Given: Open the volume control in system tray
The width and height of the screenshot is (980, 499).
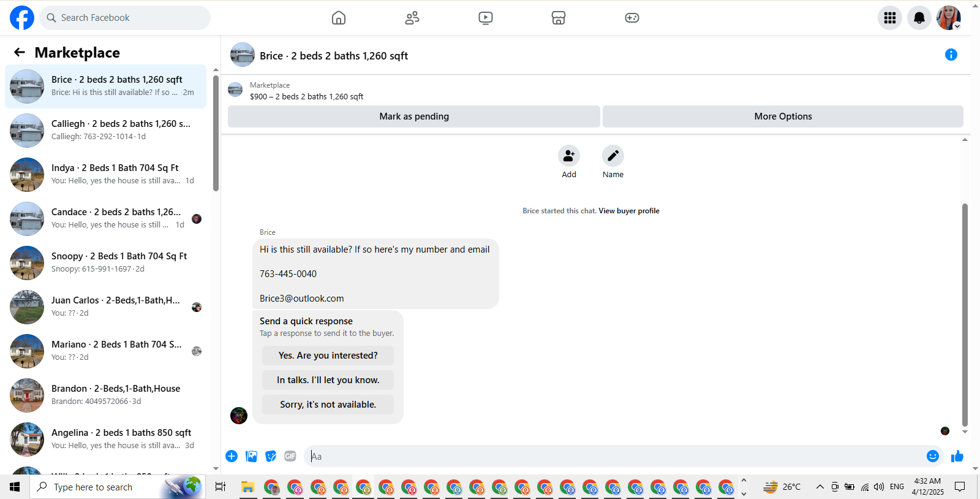Looking at the screenshot, I should [879, 487].
